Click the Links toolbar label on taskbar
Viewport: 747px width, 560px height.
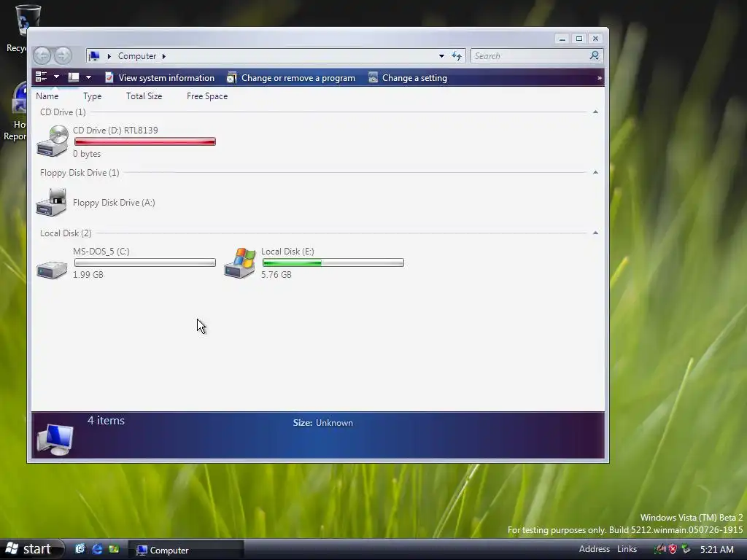coord(627,549)
